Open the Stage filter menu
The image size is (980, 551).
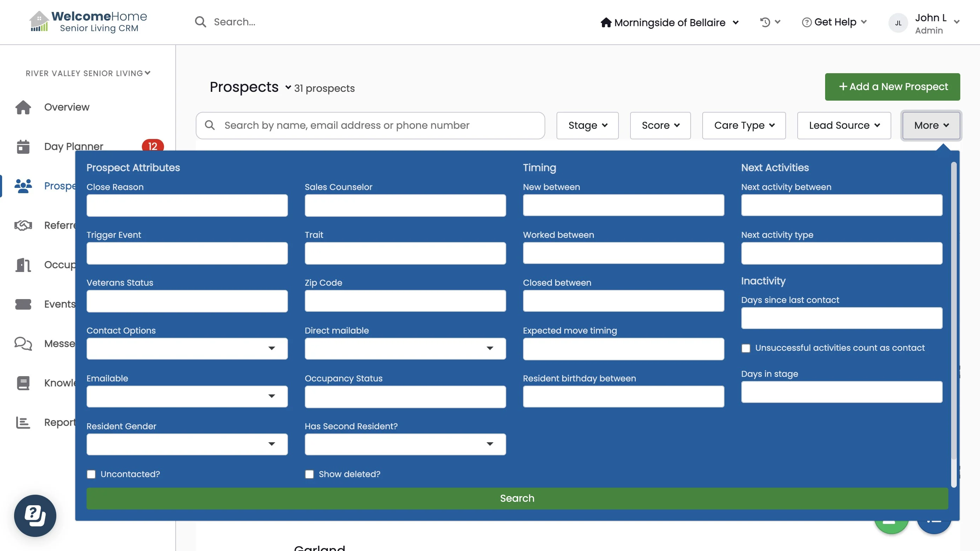tap(588, 126)
